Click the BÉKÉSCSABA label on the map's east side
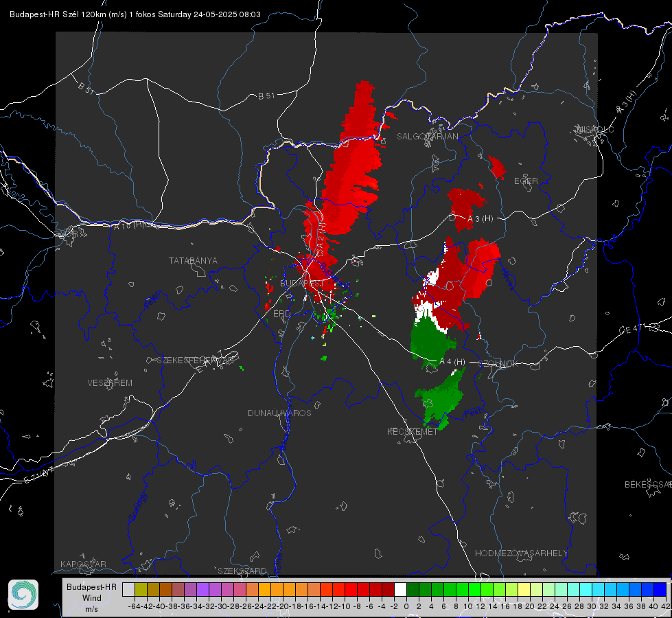The image size is (672, 618). 648,485
